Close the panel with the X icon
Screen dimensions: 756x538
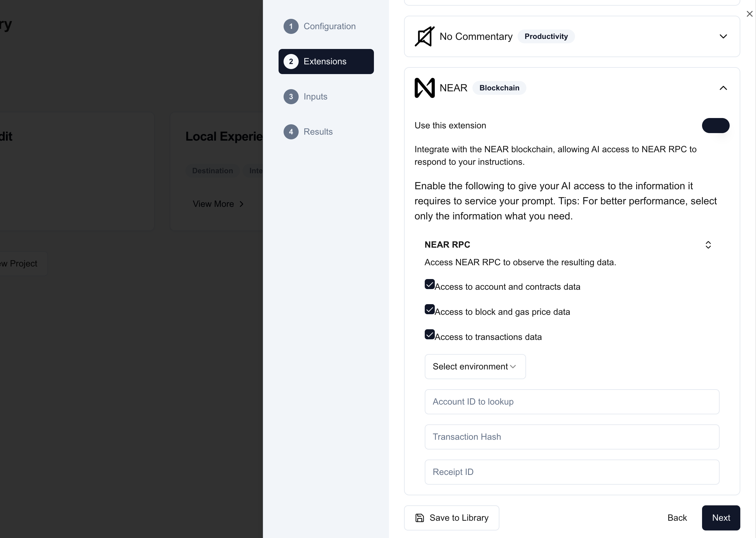(749, 14)
